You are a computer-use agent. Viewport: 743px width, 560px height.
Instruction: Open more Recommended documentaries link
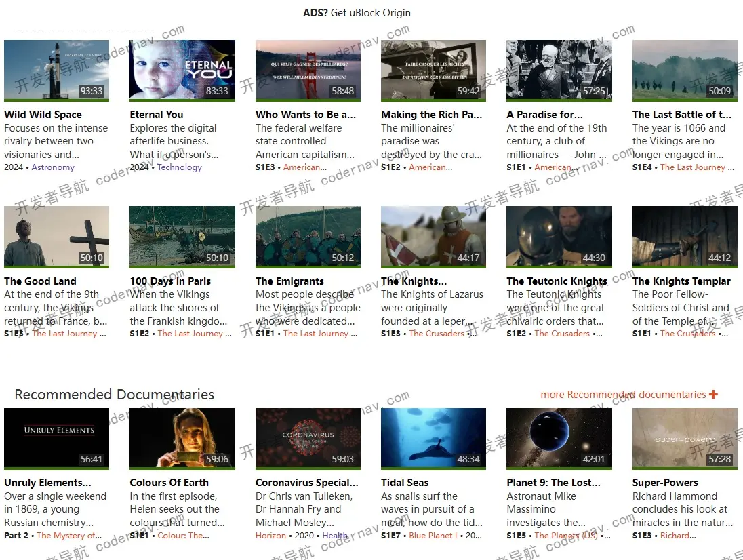pyautogui.click(x=623, y=395)
